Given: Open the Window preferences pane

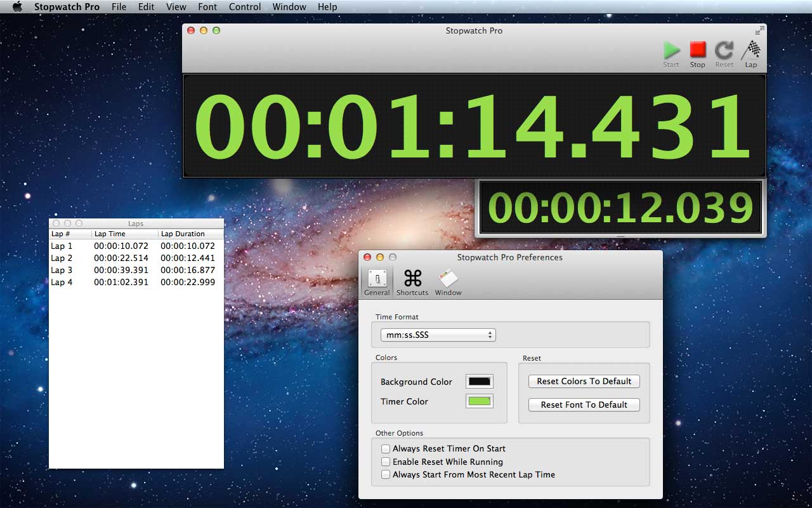Looking at the screenshot, I should click(x=448, y=281).
